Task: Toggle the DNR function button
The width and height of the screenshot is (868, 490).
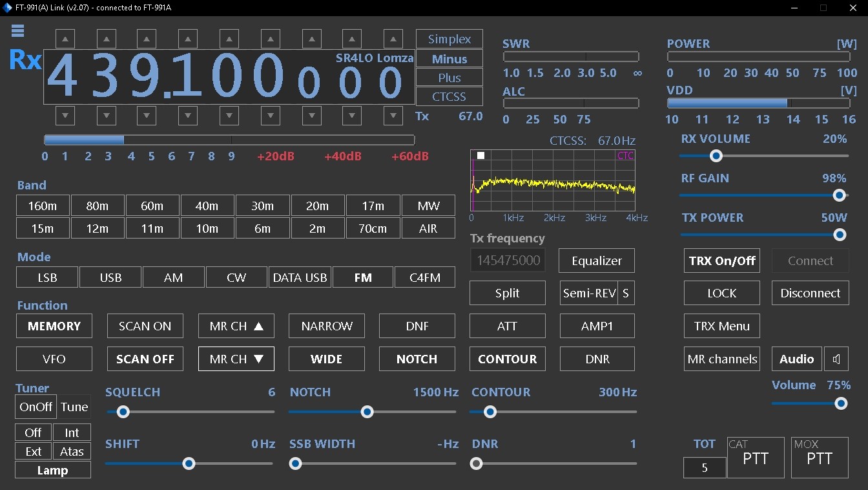Action: tap(597, 359)
